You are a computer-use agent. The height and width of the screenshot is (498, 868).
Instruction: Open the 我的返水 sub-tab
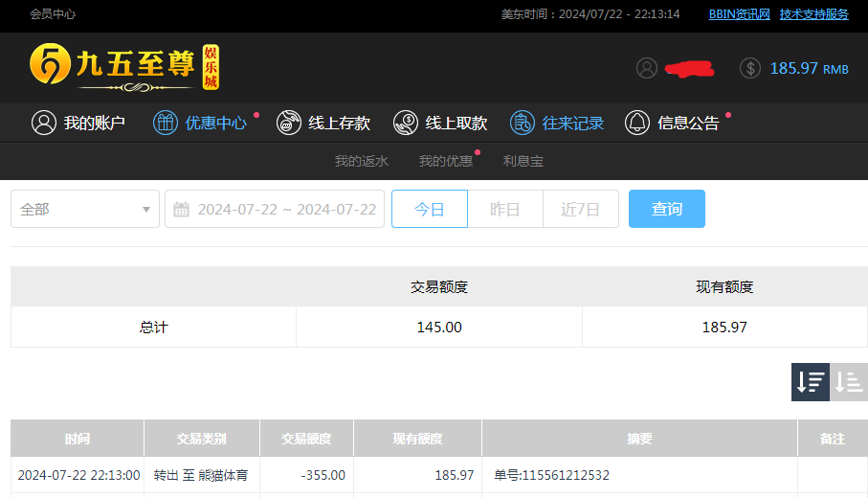point(361,161)
